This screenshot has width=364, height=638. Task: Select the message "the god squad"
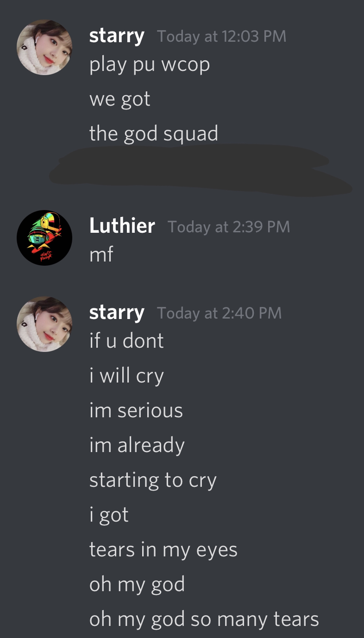(x=154, y=134)
